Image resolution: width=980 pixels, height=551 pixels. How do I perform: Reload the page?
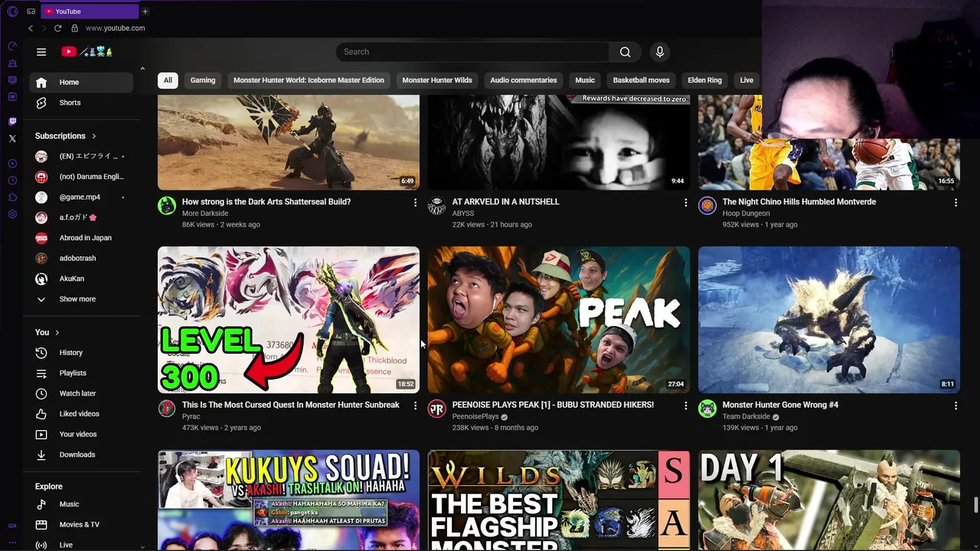coord(57,28)
